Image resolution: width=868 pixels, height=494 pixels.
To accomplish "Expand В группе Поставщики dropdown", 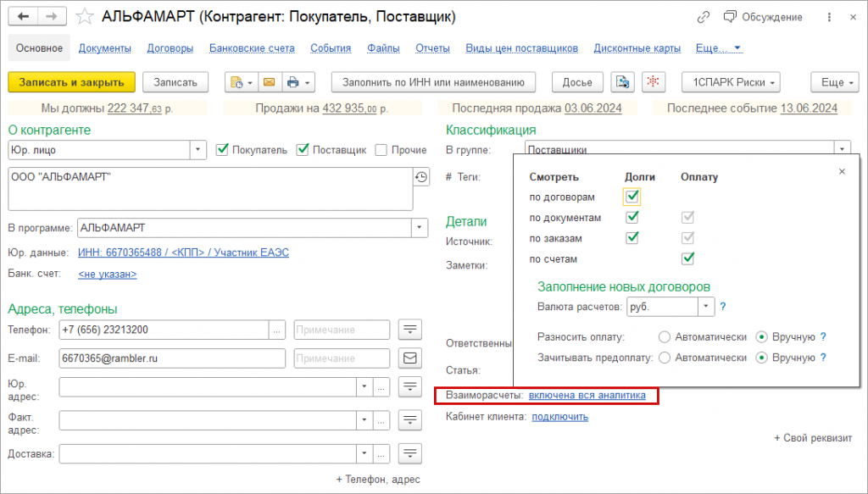I will (842, 149).
